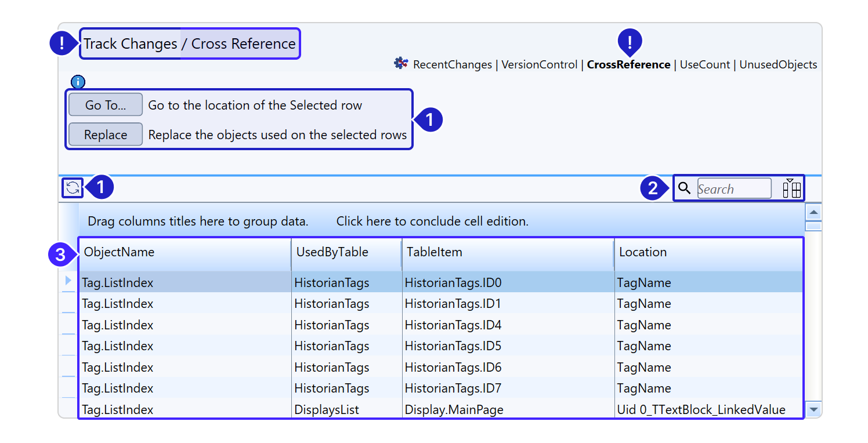Click inside the Search input field
Screen dimensions: 868x443
point(733,189)
